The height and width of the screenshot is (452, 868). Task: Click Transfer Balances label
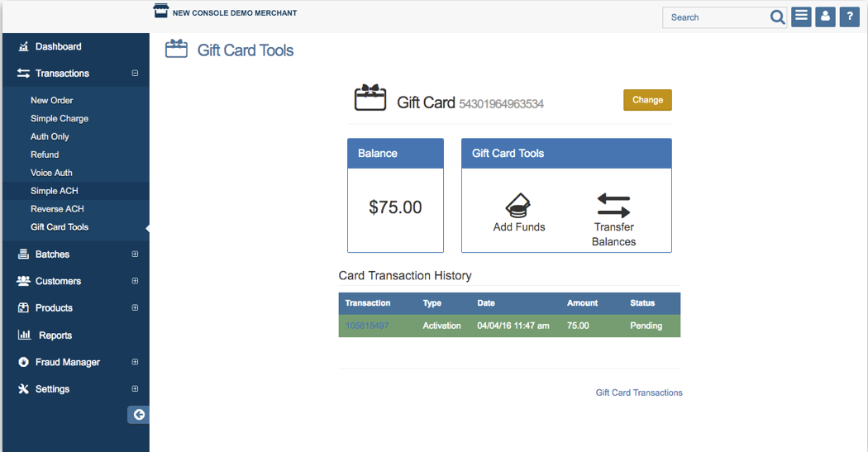pos(613,235)
